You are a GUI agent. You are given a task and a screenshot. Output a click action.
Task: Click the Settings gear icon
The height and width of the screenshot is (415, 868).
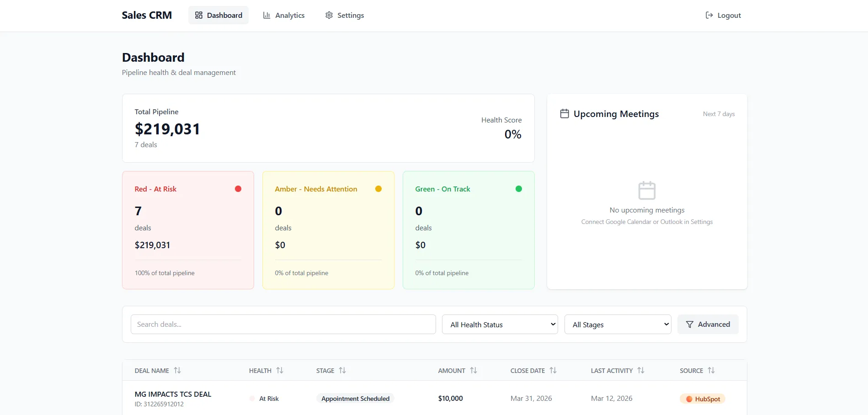pyautogui.click(x=329, y=15)
